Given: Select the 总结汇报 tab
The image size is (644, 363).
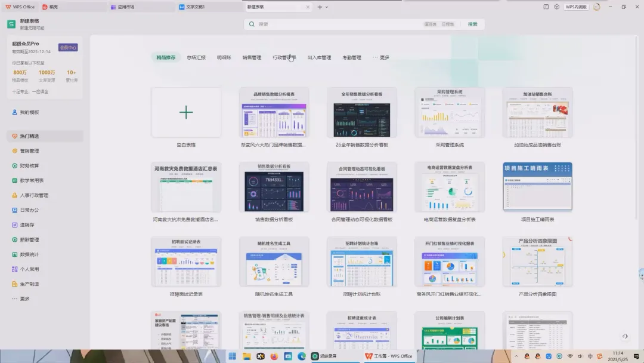Looking at the screenshot, I should [x=196, y=57].
